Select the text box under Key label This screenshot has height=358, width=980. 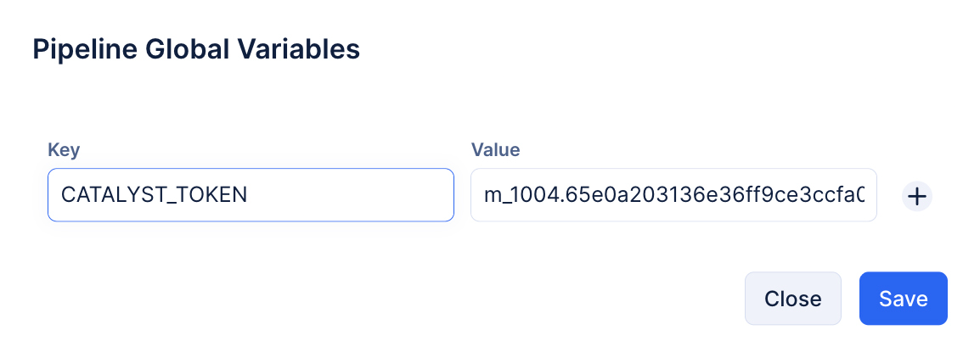pyautogui.click(x=251, y=195)
